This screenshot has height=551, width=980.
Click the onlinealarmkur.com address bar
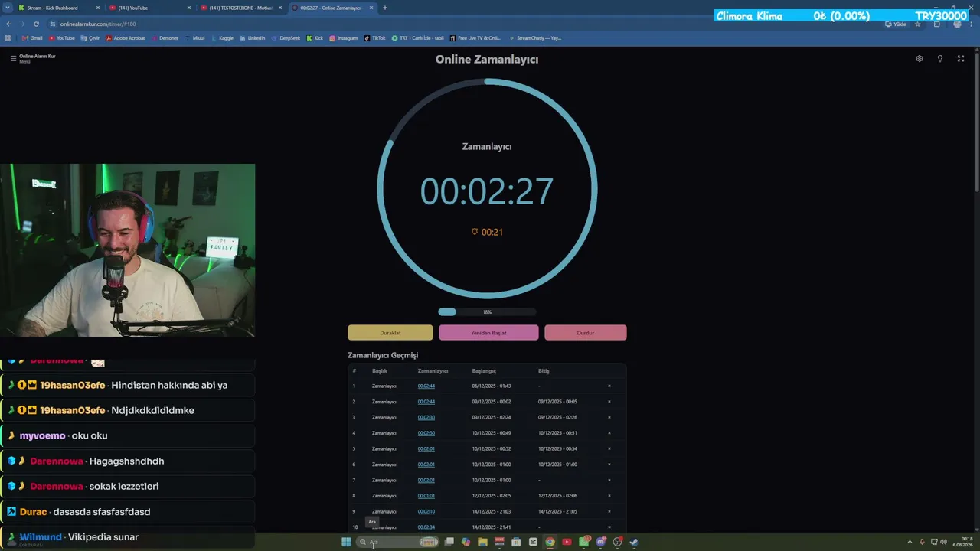click(459, 24)
